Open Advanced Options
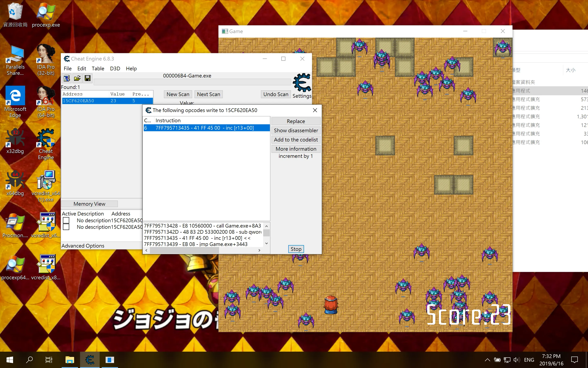 tap(83, 246)
